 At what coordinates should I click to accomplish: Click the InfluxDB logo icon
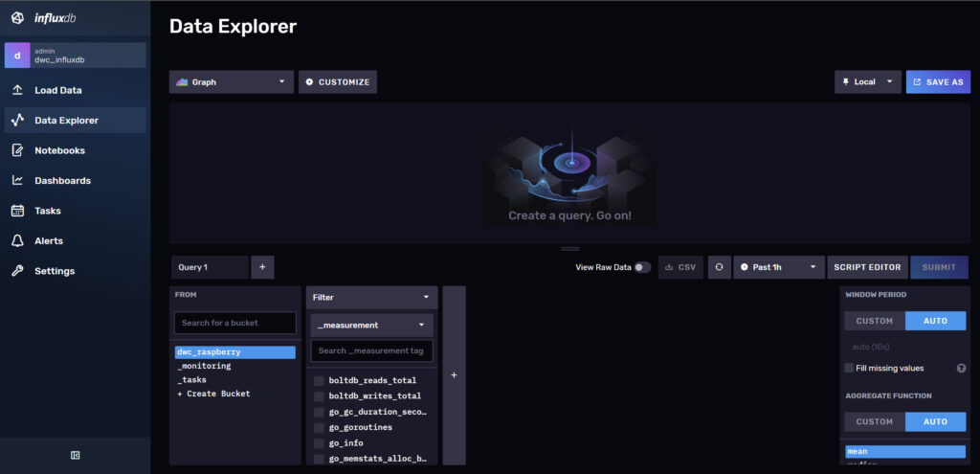(x=17, y=18)
